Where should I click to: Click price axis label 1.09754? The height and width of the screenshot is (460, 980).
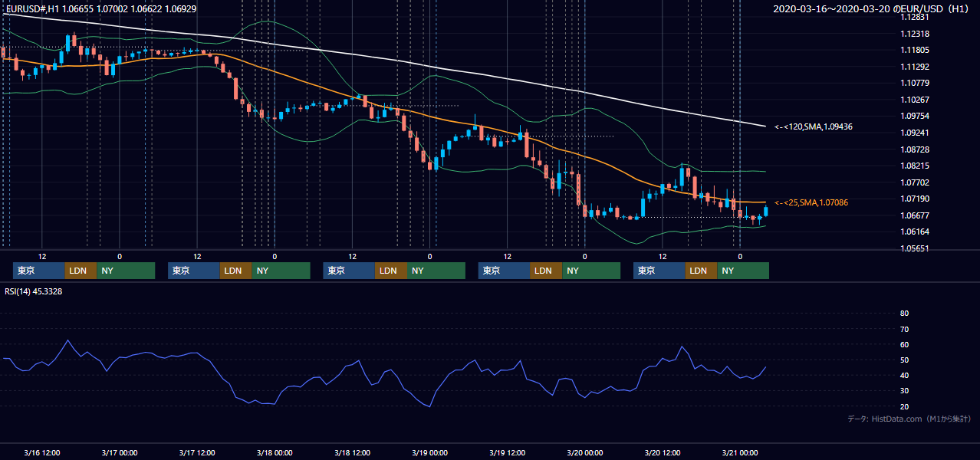pos(915,117)
